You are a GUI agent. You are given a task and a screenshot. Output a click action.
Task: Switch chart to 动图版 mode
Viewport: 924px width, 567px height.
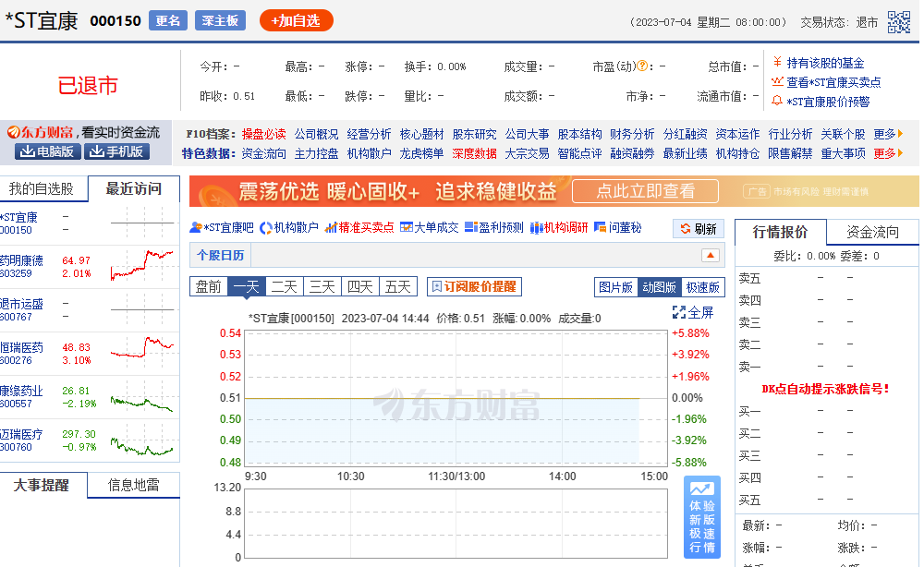660,287
